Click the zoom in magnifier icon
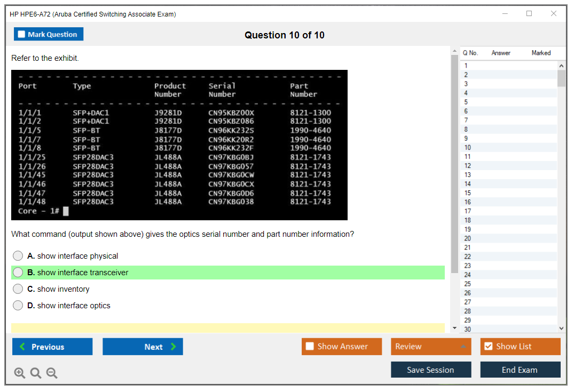 [20, 373]
